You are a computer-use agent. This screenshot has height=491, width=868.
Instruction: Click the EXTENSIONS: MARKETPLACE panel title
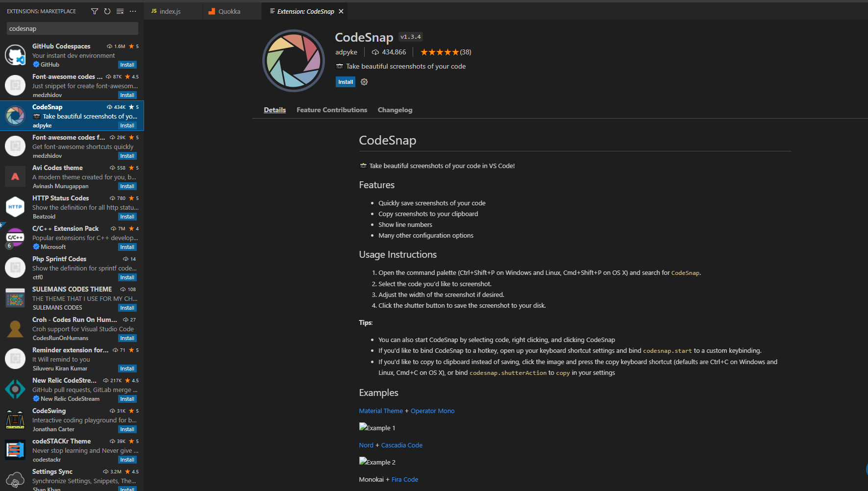click(x=41, y=11)
